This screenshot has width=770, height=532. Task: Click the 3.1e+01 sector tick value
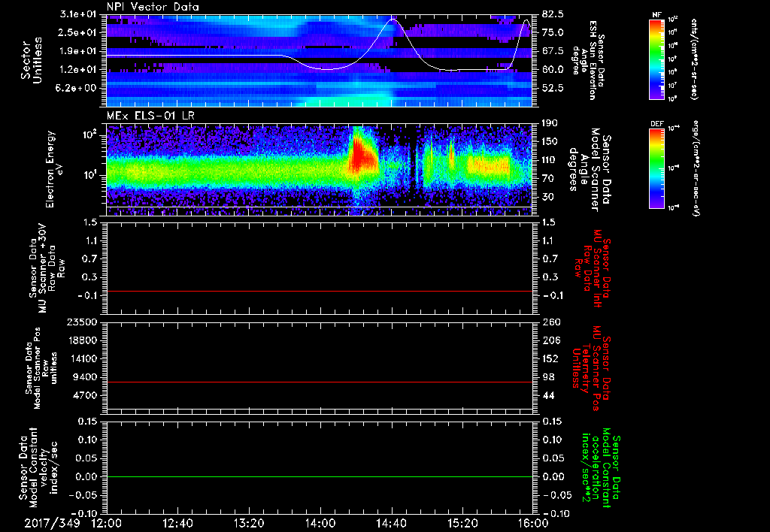[x=80, y=14]
